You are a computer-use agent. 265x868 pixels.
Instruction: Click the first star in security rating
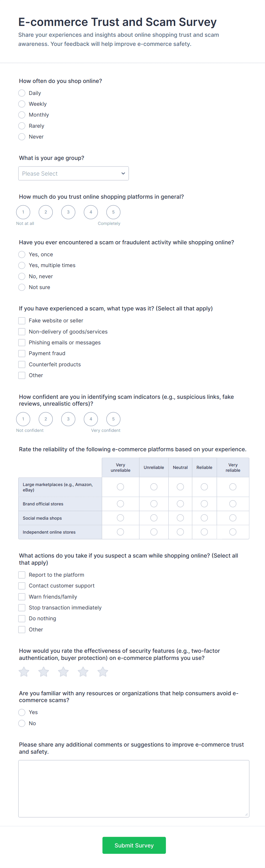(24, 672)
